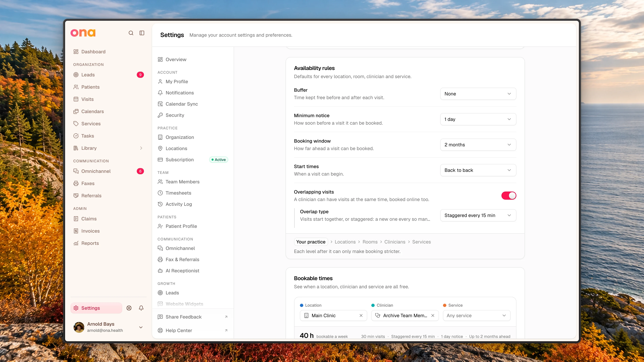Expand the Arnold Bays account menu chevron

point(141,327)
